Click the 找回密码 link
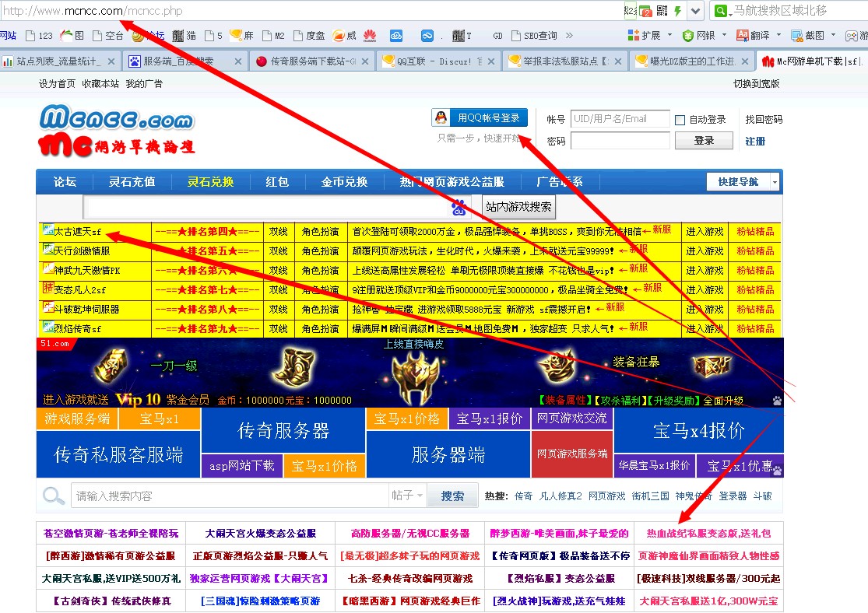This screenshot has height=613, width=868. pos(764,120)
